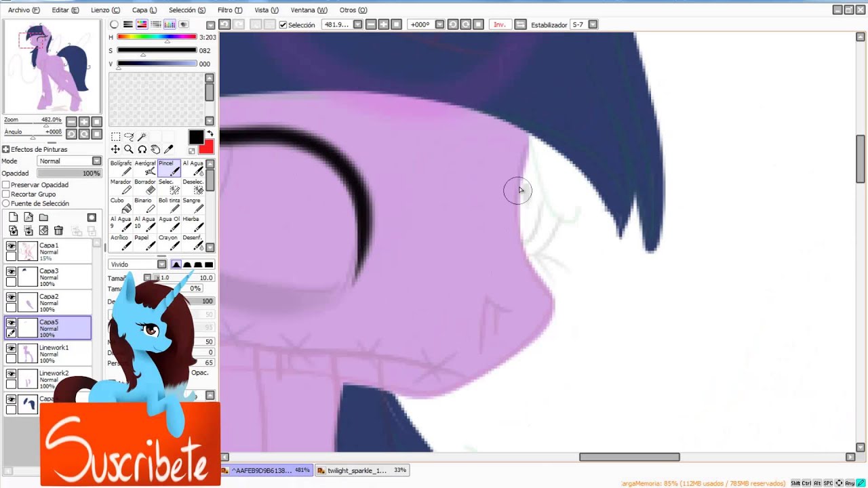
Task: Delete layer with the trash can icon
Action: [58, 231]
